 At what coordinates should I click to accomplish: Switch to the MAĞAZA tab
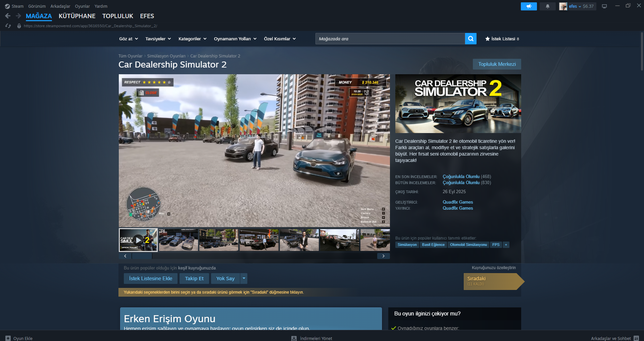click(39, 16)
